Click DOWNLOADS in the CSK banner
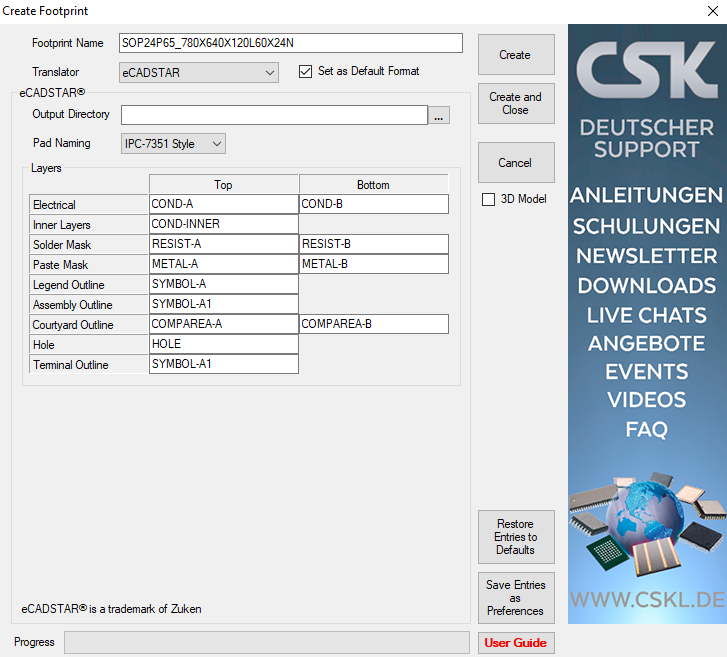 tap(647, 286)
